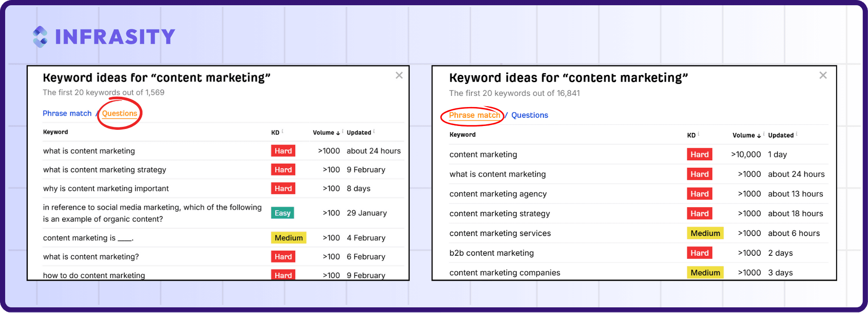Click Hard badge for 'b2b content marketing'
Viewport: 868px width, 313px height.
tap(699, 253)
